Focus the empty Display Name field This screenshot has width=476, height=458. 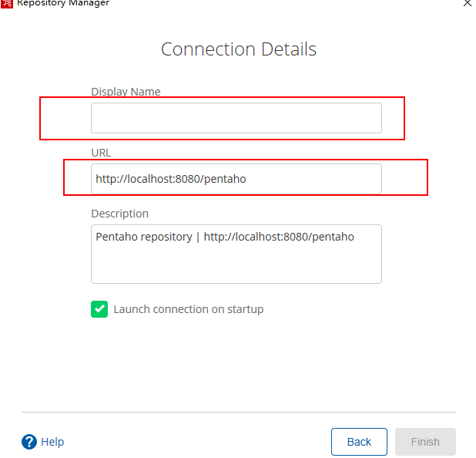(x=236, y=118)
